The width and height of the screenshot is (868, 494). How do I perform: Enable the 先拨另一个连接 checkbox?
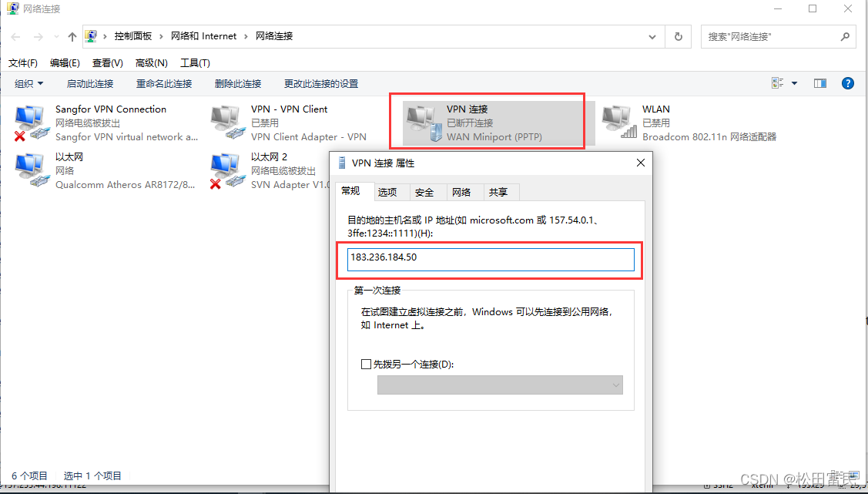(365, 365)
